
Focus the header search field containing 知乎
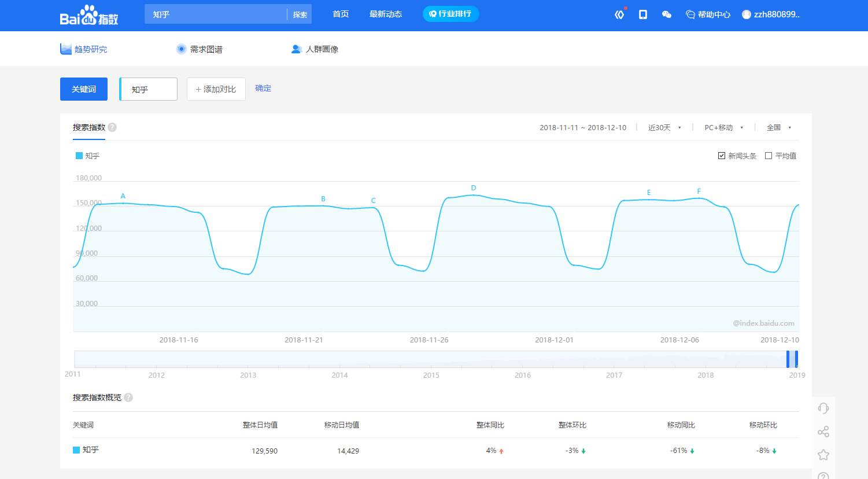216,14
